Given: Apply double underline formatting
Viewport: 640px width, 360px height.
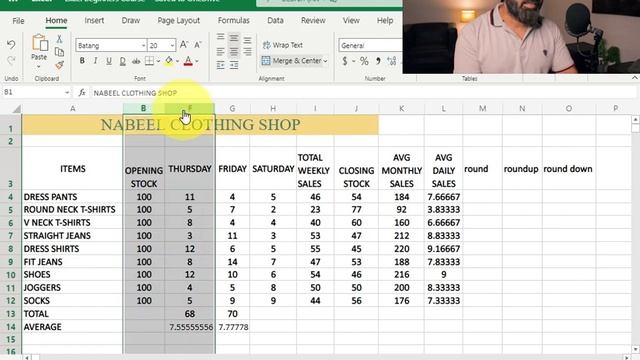Looking at the screenshot, I should (x=122, y=61).
